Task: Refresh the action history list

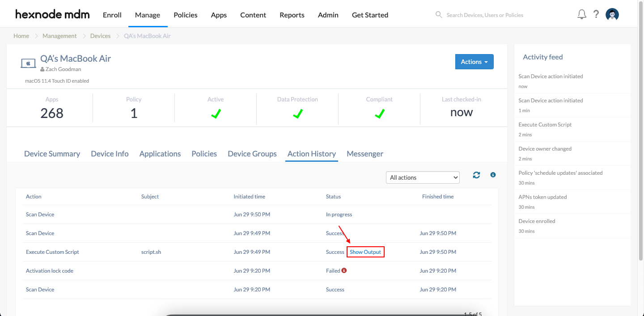Action: [x=476, y=175]
